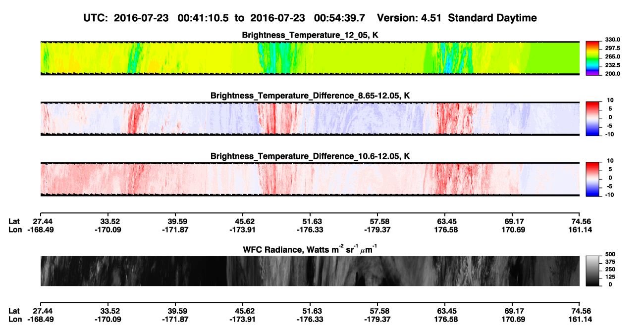
Task: Click latitude 45.62 on axis above WFC panel
Action: point(245,221)
